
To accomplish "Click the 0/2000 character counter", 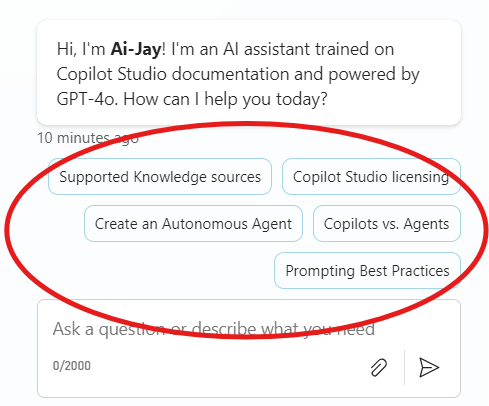I will 72,366.
